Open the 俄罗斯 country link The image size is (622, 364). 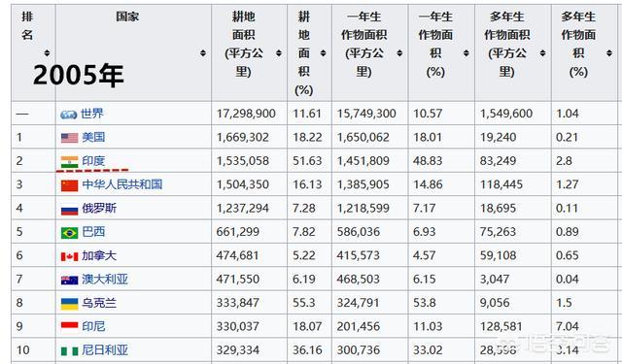(99, 209)
